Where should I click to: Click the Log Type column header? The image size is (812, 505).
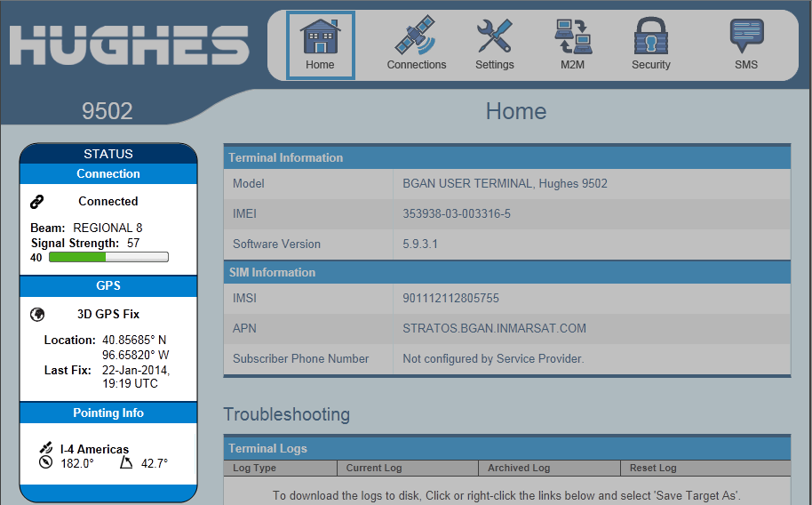tap(254, 468)
